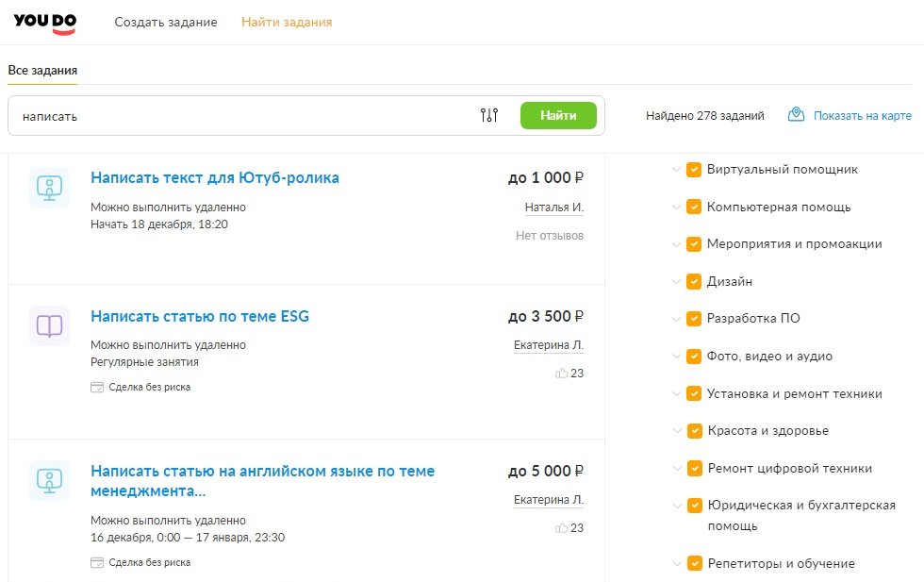Open task Написать статью по теме ESG
Viewport: 924px width, 582px height.
click(x=200, y=316)
